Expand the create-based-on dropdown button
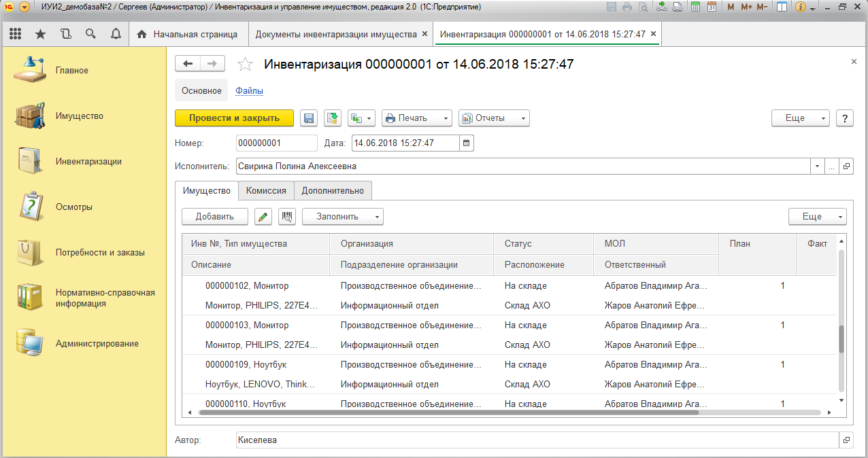The height and width of the screenshot is (458, 868). [361, 118]
